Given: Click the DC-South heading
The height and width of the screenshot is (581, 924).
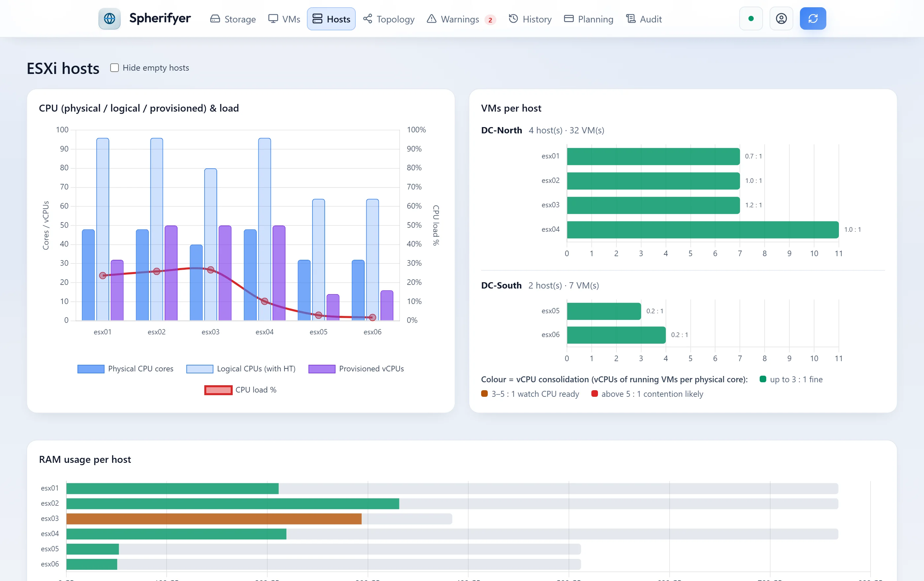Looking at the screenshot, I should point(501,286).
